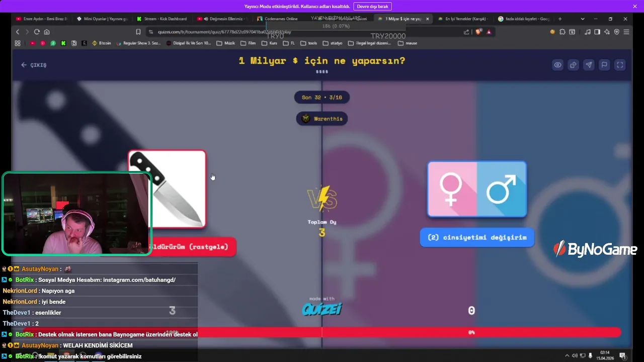Expand the stüdyo bookmarks folder
This screenshot has width=644, height=362.
[333, 43]
